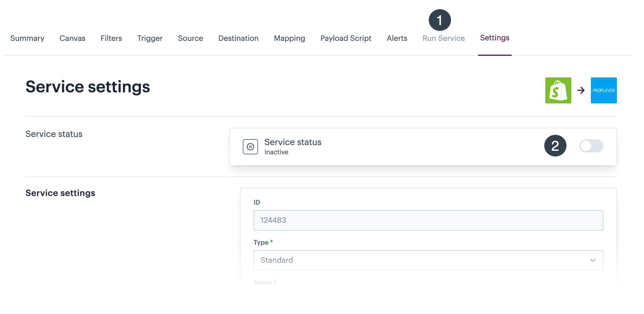Screen dimensions: 644x314
Task: Click the arrow between Shopify and Peoplevox
Action: click(x=581, y=90)
